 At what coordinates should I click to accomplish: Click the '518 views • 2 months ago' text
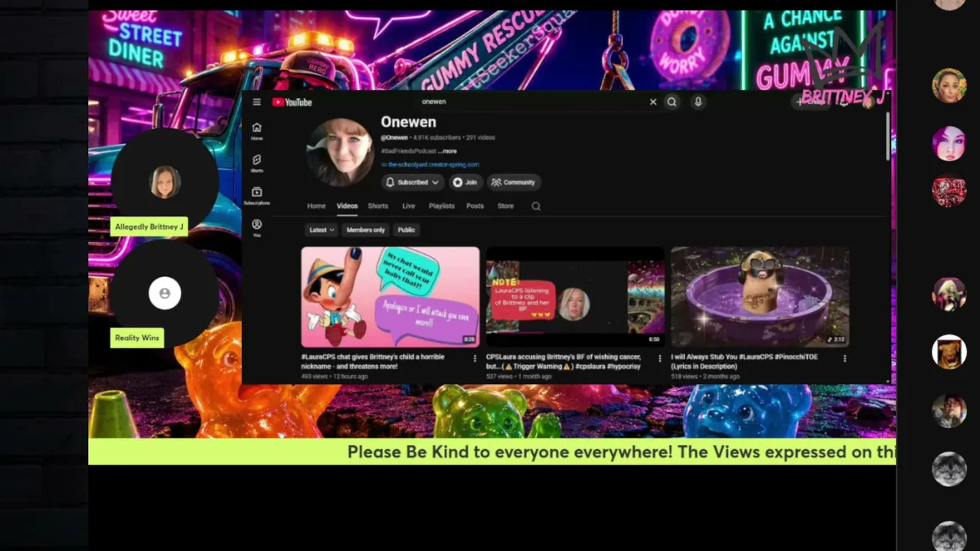tap(704, 377)
